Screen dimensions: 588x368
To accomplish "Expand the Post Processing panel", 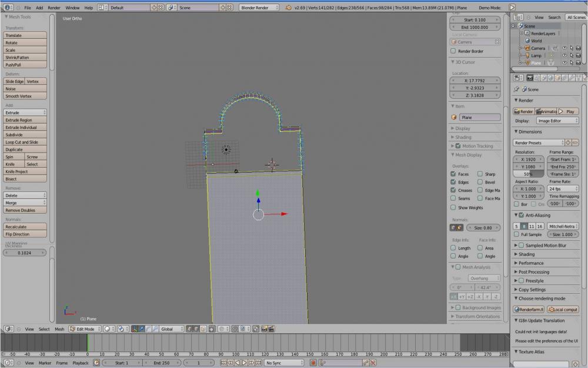I will tap(534, 272).
